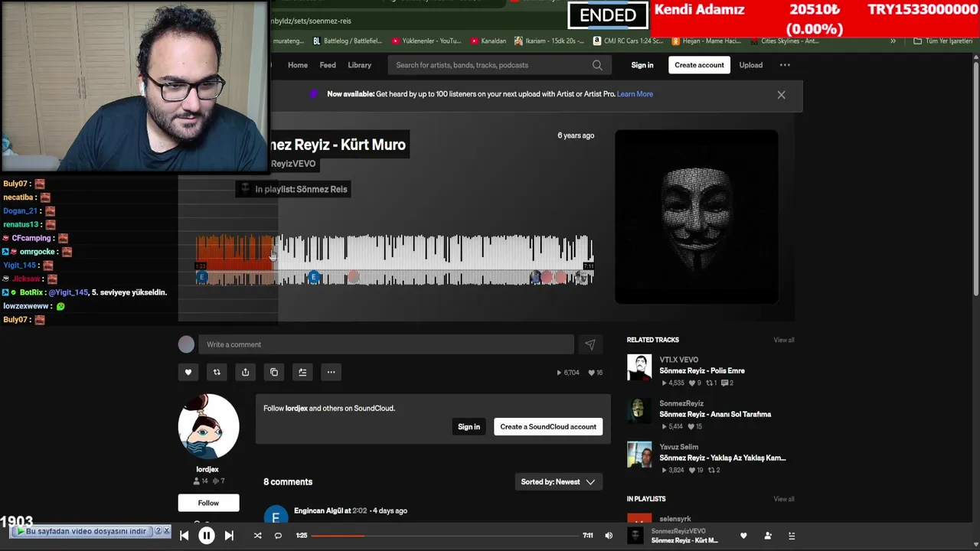Click Sign in in the follow prompt
The height and width of the screenshot is (551, 980).
pyautogui.click(x=469, y=427)
